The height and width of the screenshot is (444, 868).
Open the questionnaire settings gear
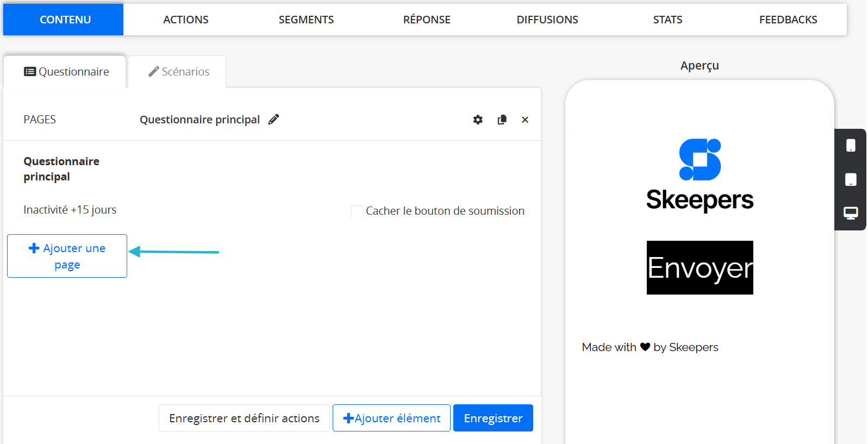click(478, 120)
